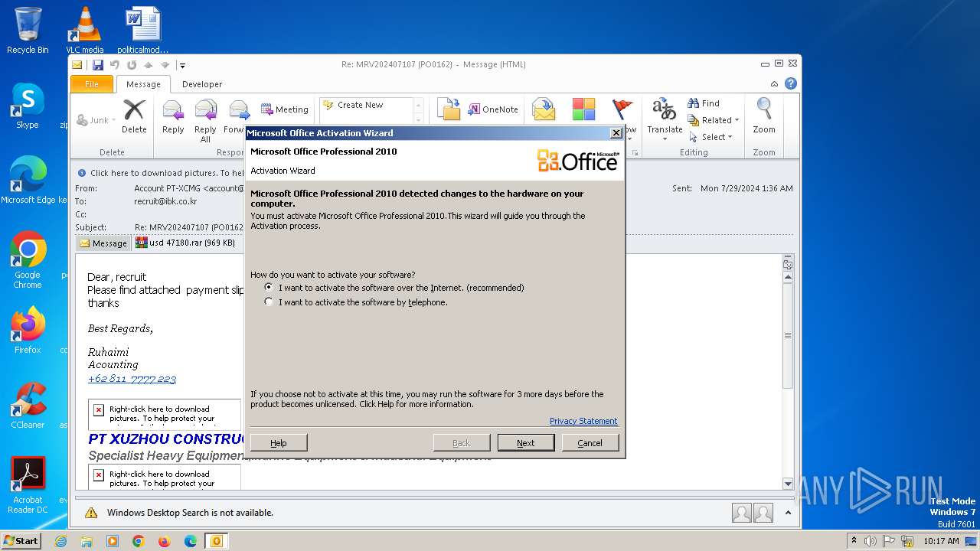The height and width of the screenshot is (551, 980).
Task: Open the Skype desktop shortcut
Action: (28, 106)
